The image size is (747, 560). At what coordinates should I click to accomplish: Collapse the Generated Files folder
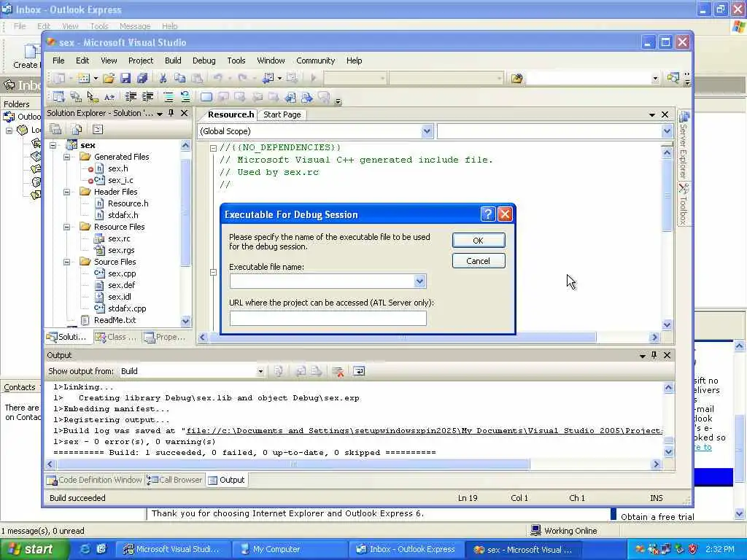(x=67, y=157)
